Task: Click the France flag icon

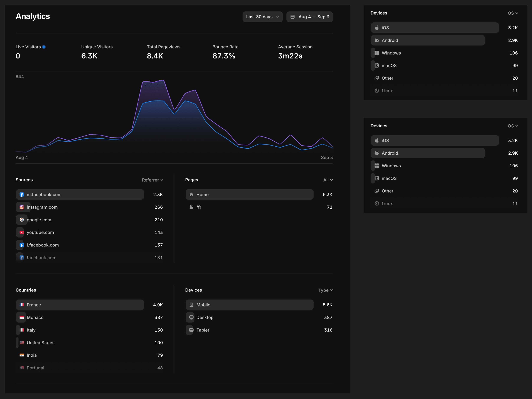Action: (x=22, y=305)
